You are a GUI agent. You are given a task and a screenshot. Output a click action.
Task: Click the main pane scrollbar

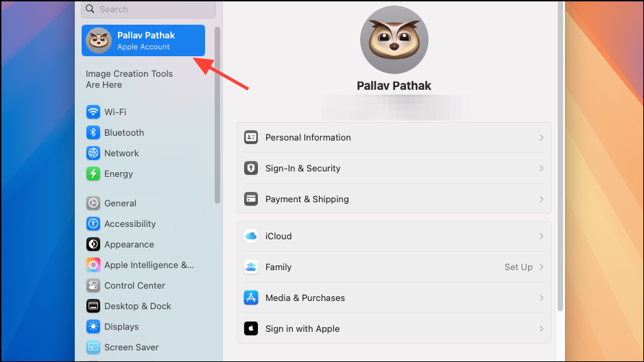point(560,156)
